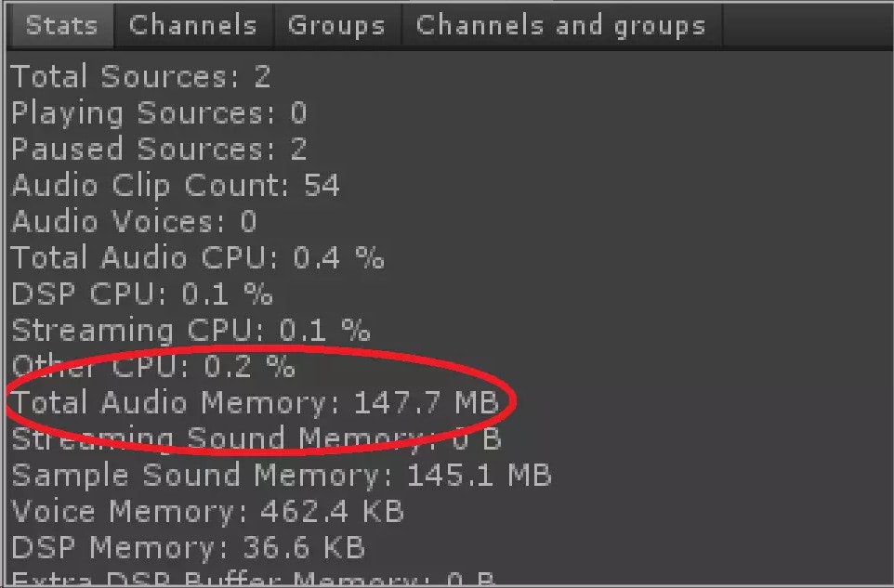The image size is (894, 588).
Task: Click the Extra DSP Buffer Memory line
Action: point(253,580)
